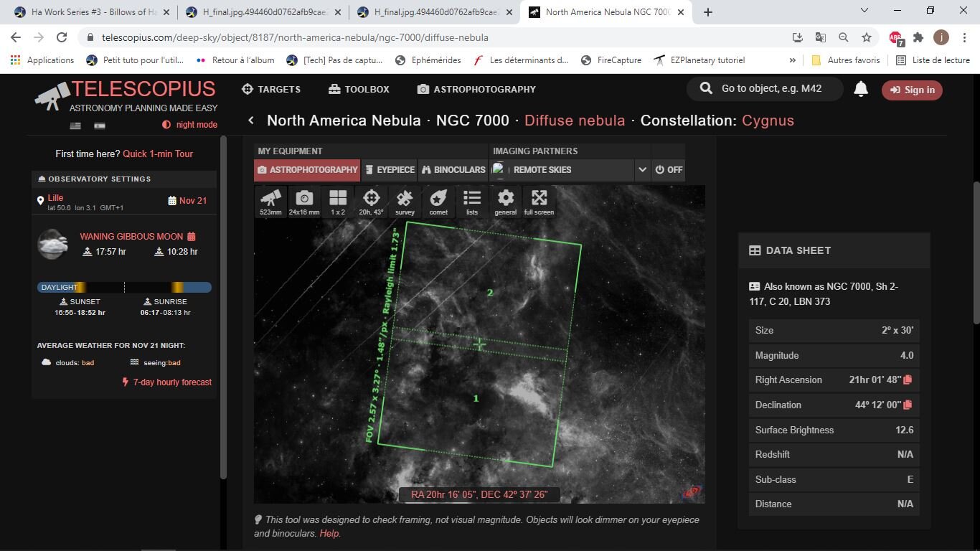The width and height of the screenshot is (980, 551).
Task: Click the moon phase image
Action: [x=53, y=244]
